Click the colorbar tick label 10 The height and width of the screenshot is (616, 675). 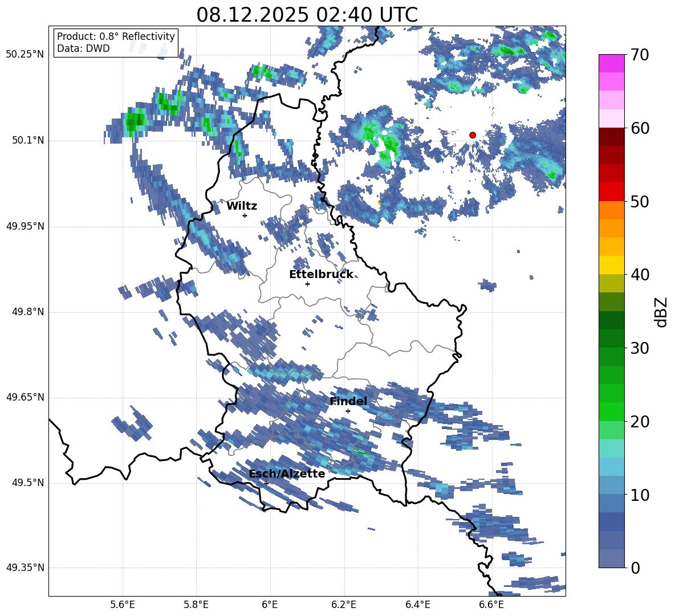(640, 495)
